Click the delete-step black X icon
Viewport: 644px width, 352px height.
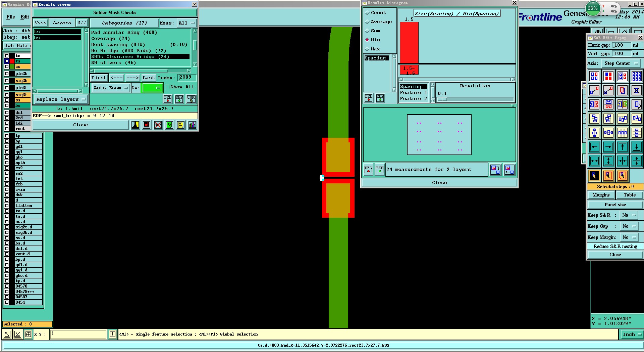[x=637, y=90]
